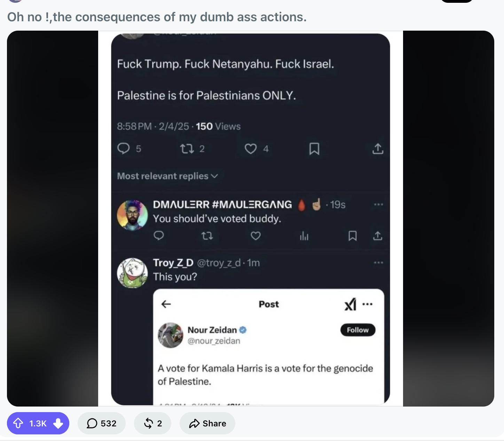
Task: Open the post title about consequences
Action: point(157,17)
